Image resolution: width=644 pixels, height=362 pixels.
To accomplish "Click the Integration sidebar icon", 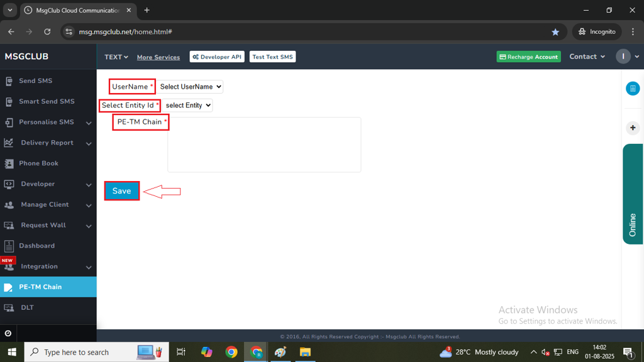I will pos(9,266).
